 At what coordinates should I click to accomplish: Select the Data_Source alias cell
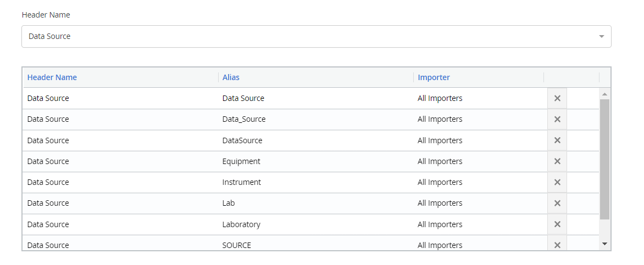click(315, 119)
